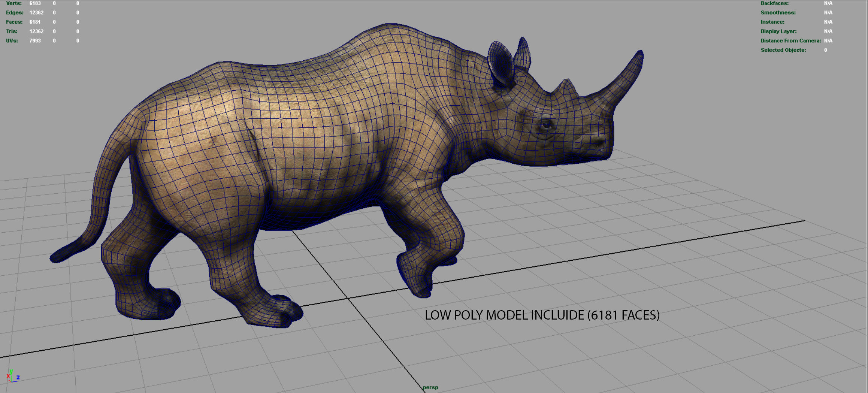Image resolution: width=868 pixels, height=393 pixels.
Task: Click the 0 value beside Selected Objects
Action: pyautogui.click(x=825, y=50)
